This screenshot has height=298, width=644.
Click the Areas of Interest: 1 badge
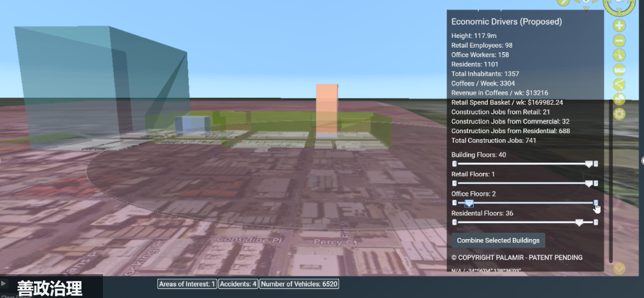[187, 284]
